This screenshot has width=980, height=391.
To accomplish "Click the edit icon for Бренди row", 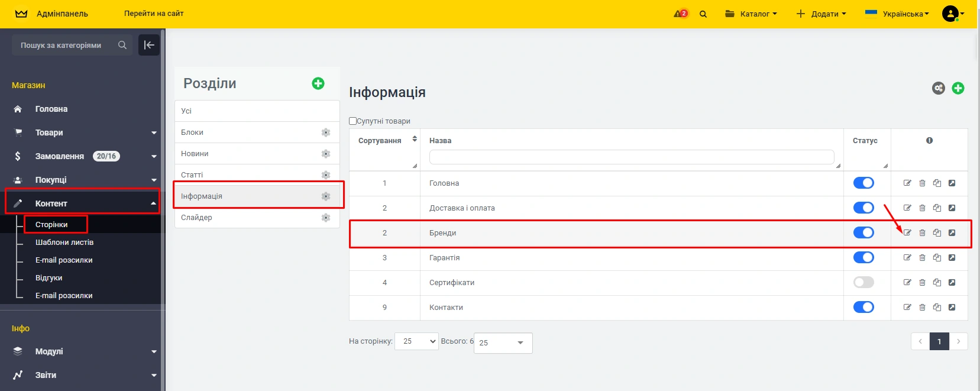I will click(907, 233).
